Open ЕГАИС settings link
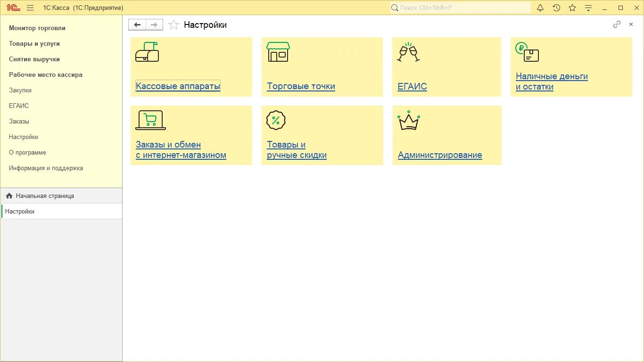The height and width of the screenshot is (362, 644). click(412, 86)
